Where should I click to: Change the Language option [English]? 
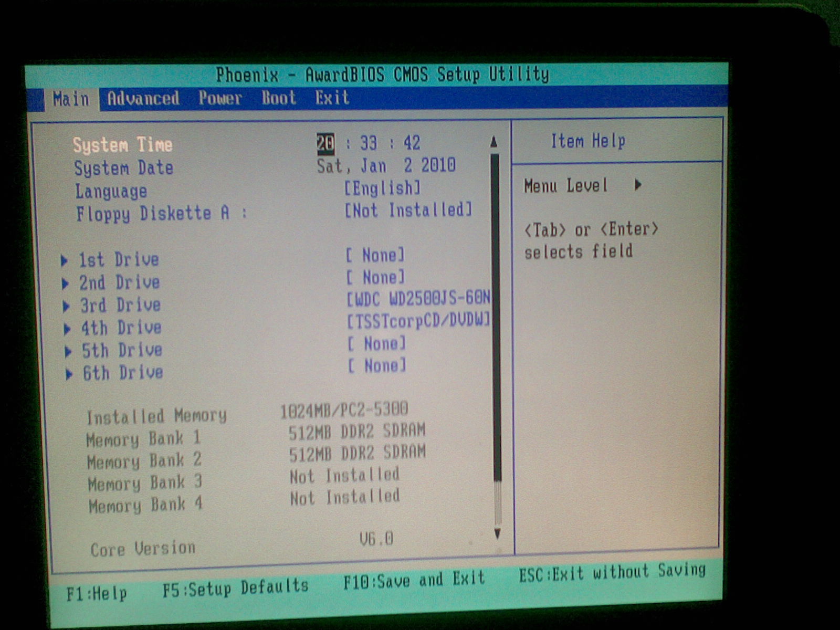[383, 188]
